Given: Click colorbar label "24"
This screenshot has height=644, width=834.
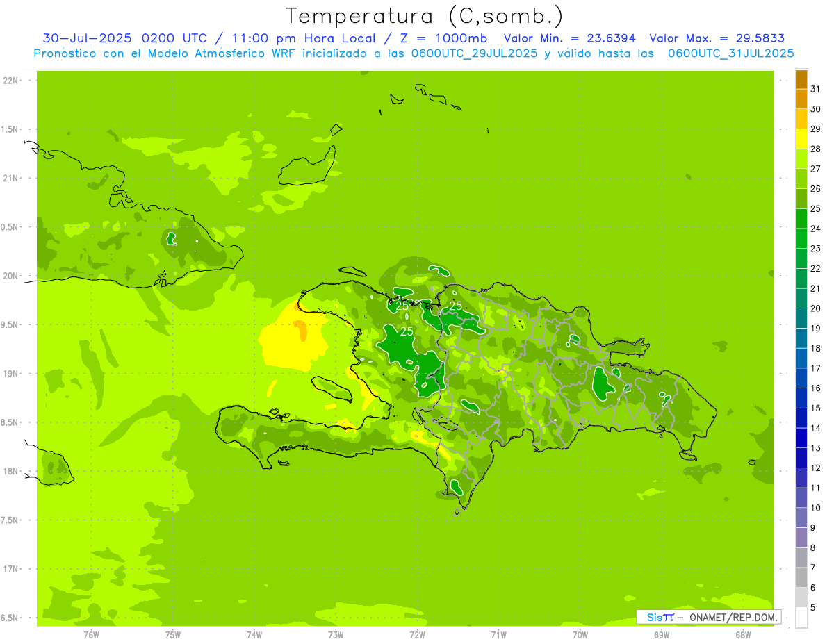Looking at the screenshot, I should 816,229.
